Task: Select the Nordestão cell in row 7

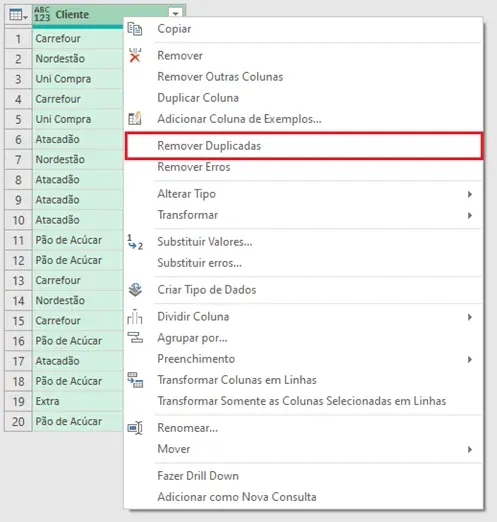Action: [x=78, y=160]
